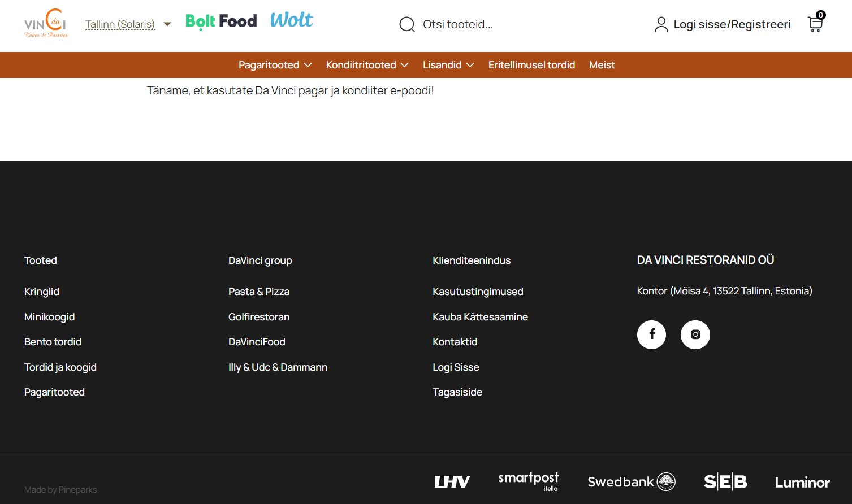Expand the Lisandid menu
The image size is (852, 504).
[x=448, y=65]
